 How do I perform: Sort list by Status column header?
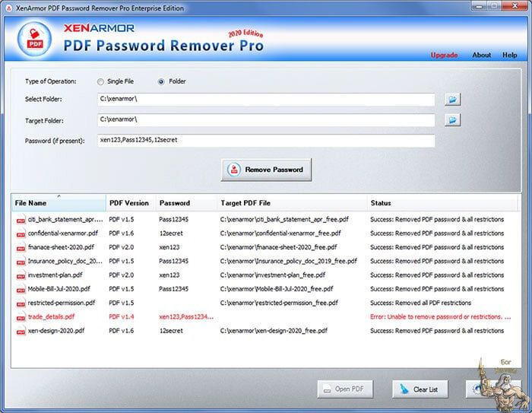point(442,203)
